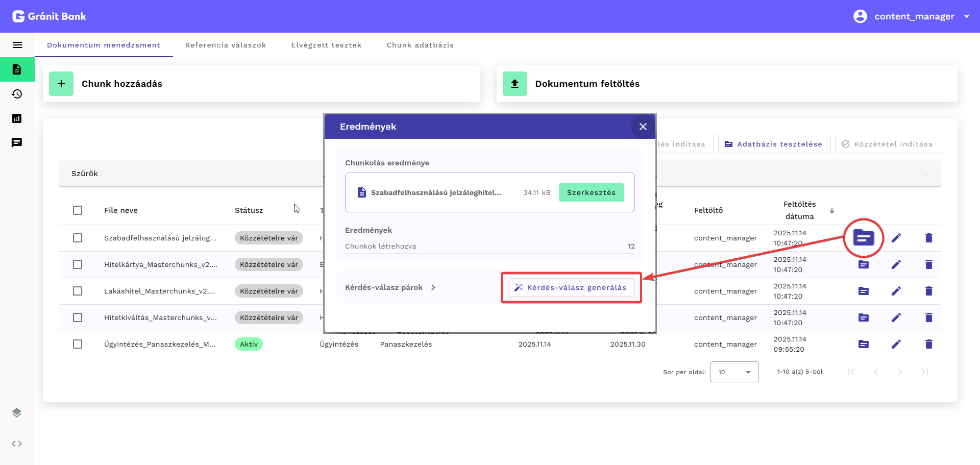This screenshot has width=980, height=465.
Task: Open the hamburger menu in sidebar
Action: [17, 45]
